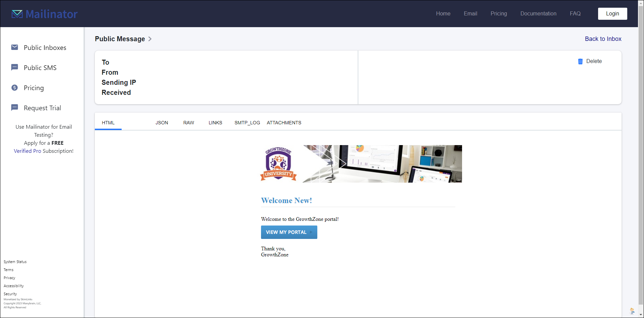The height and width of the screenshot is (318, 644).
Task: Expand the Public Message chevron arrow
Action: [x=150, y=39]
